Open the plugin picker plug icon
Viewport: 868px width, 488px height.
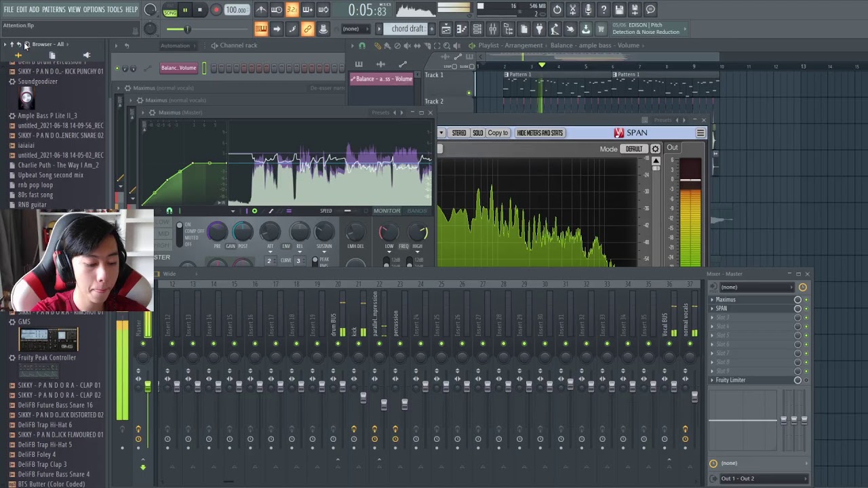(x=539, y=29)
